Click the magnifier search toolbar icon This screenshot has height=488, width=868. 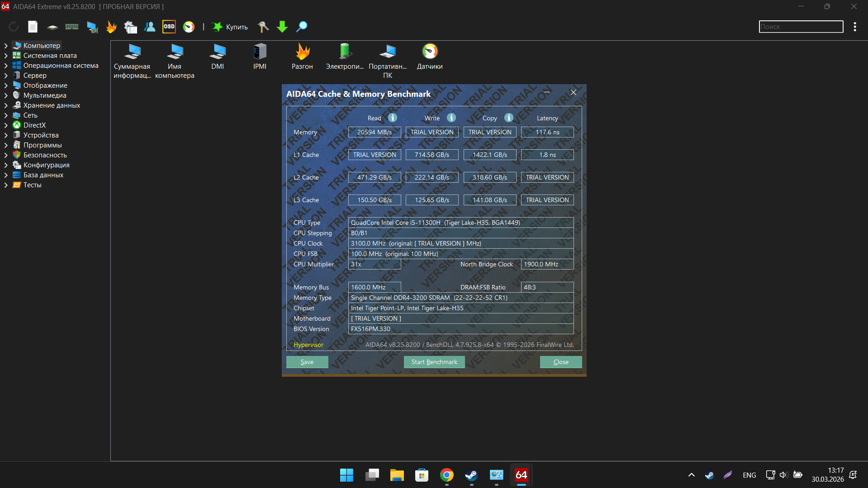click(302, 27)
